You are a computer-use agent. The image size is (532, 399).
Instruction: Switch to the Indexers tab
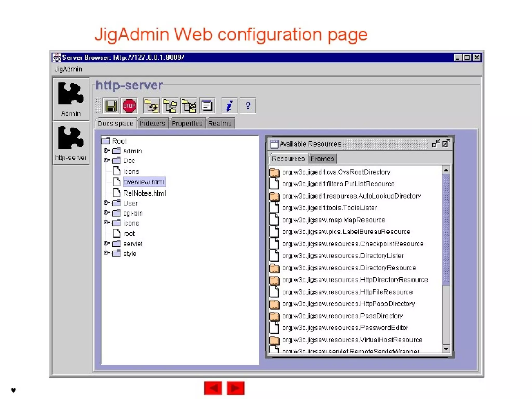click(152, 123)
